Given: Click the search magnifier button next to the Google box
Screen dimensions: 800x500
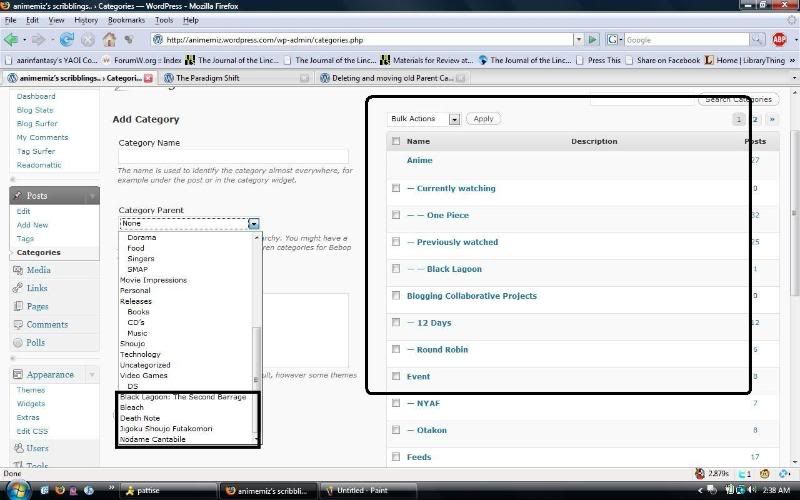Looking at the screenshot, I should point(758,40).
